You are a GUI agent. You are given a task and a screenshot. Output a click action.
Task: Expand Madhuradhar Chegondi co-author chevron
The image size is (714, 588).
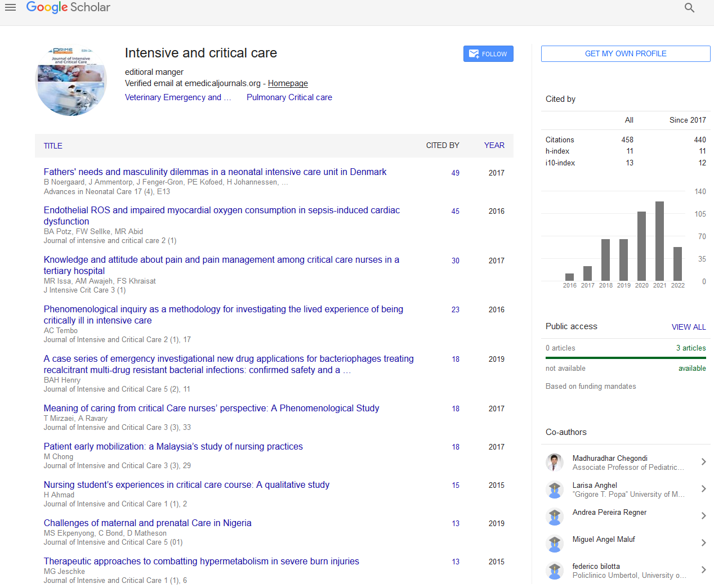(x=703, y=462)
